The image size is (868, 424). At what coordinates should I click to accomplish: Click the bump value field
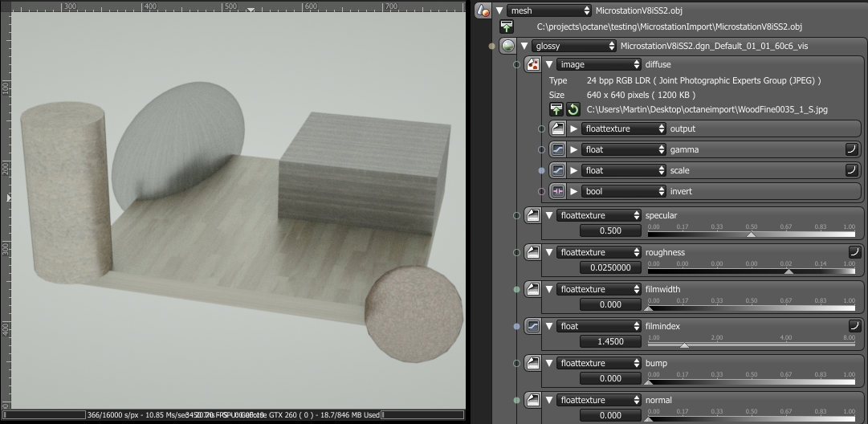pyautogui.click(x=609, y=378)
